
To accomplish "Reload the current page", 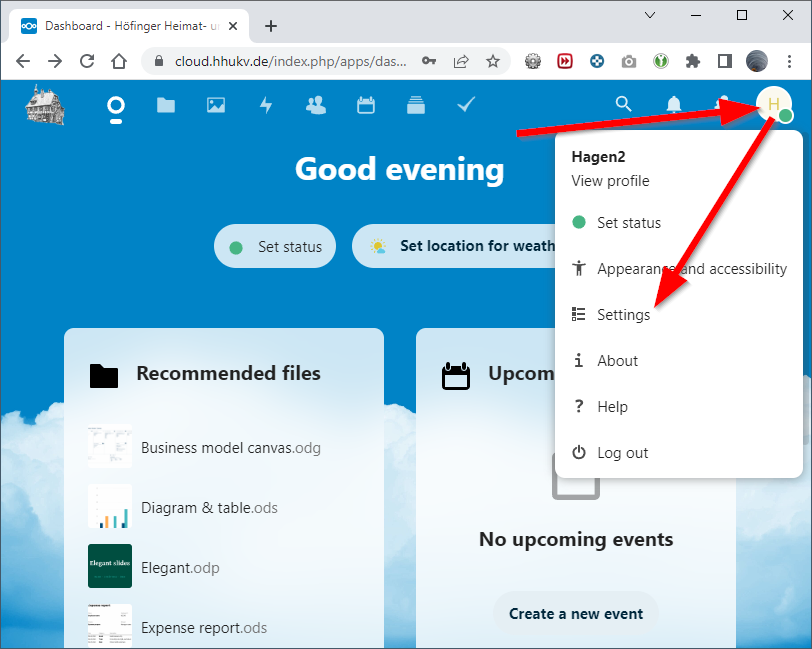I will click(87, 61).
